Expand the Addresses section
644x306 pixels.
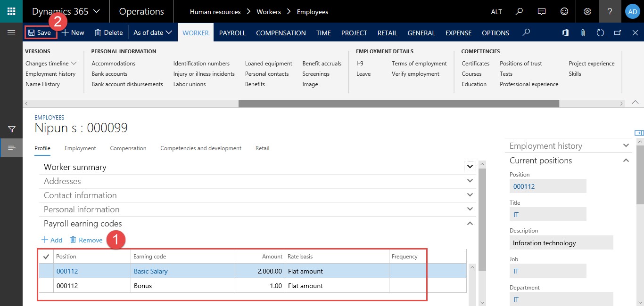[x=470, y=181]
